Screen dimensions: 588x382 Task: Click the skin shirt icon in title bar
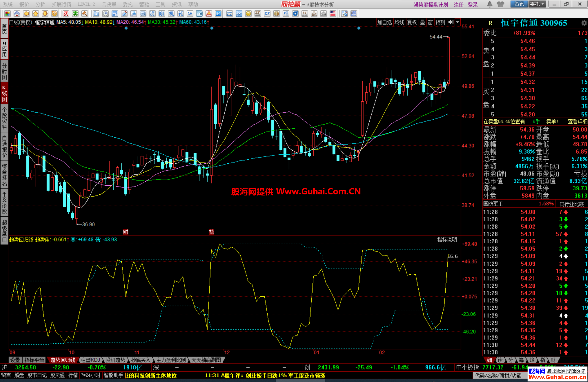pos(500,4)
